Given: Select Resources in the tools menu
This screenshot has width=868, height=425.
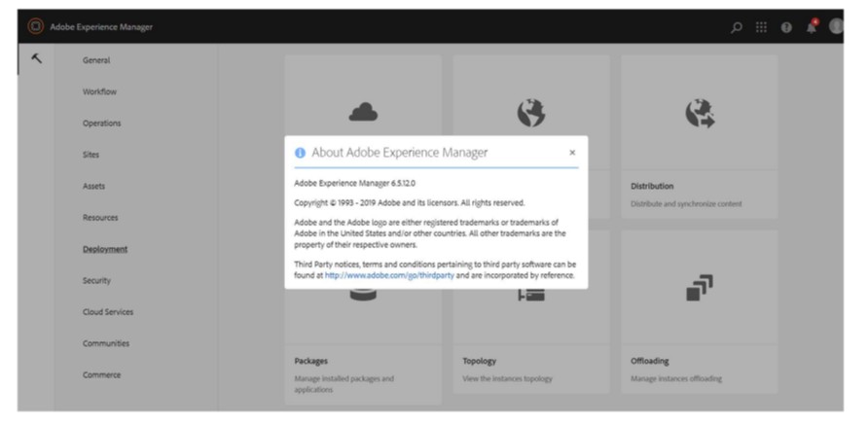Looking at the screenshot, I should tap(100, 218).
